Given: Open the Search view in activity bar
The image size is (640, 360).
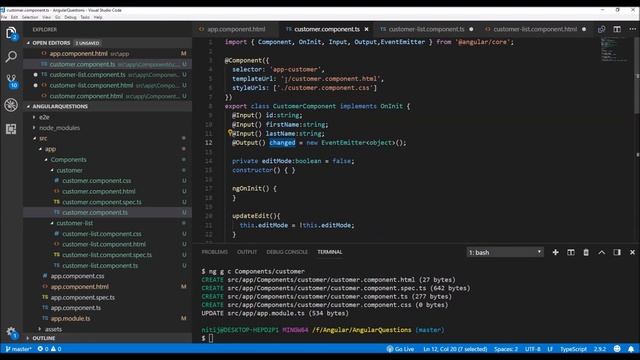Looking at the screenshot, I should tap(11, 56).
